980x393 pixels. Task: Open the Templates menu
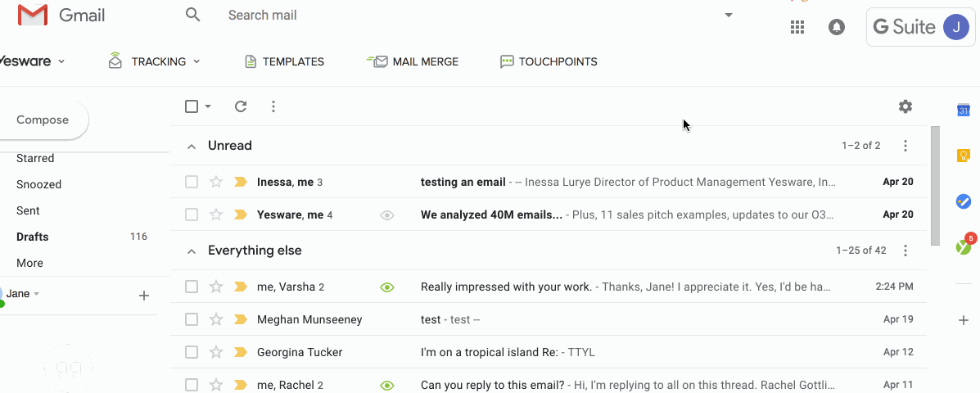[284, 61]
